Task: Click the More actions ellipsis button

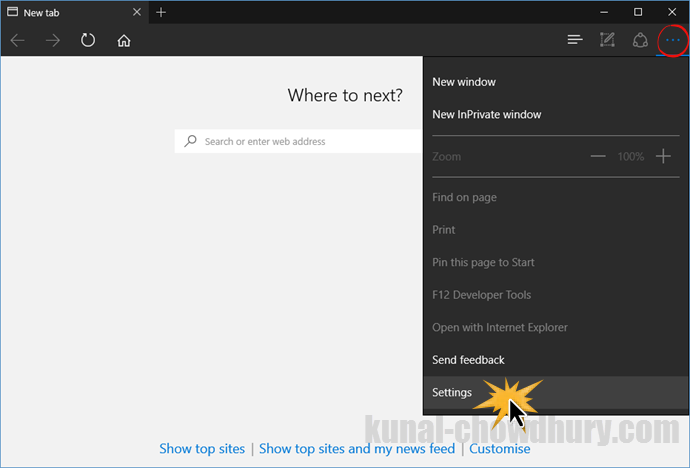Action: coord(672,40)
